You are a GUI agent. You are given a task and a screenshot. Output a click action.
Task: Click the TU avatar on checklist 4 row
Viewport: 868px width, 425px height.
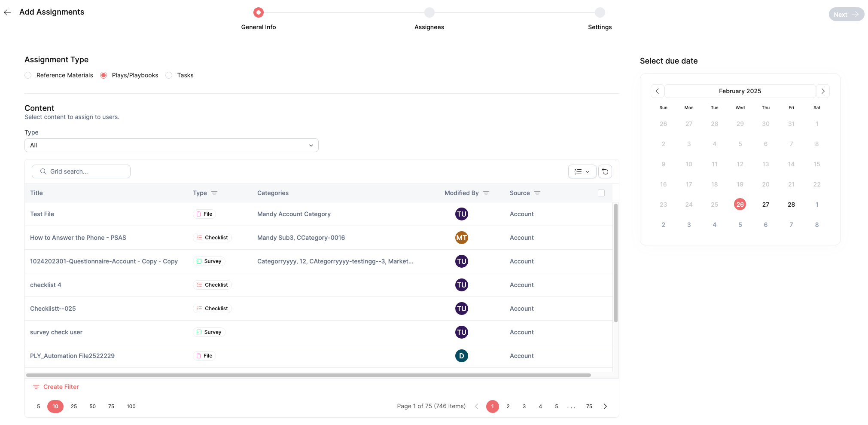[462, 285]
